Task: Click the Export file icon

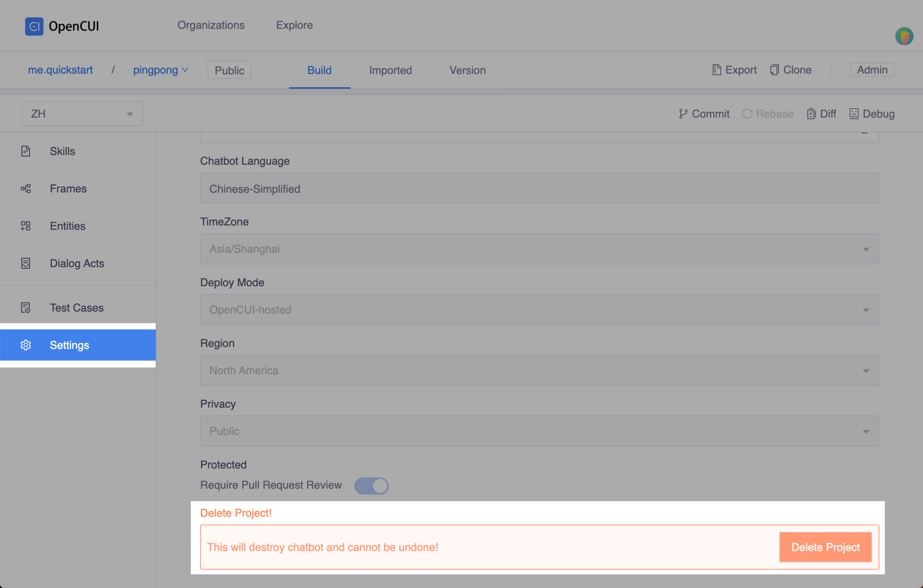Action: 717,70
